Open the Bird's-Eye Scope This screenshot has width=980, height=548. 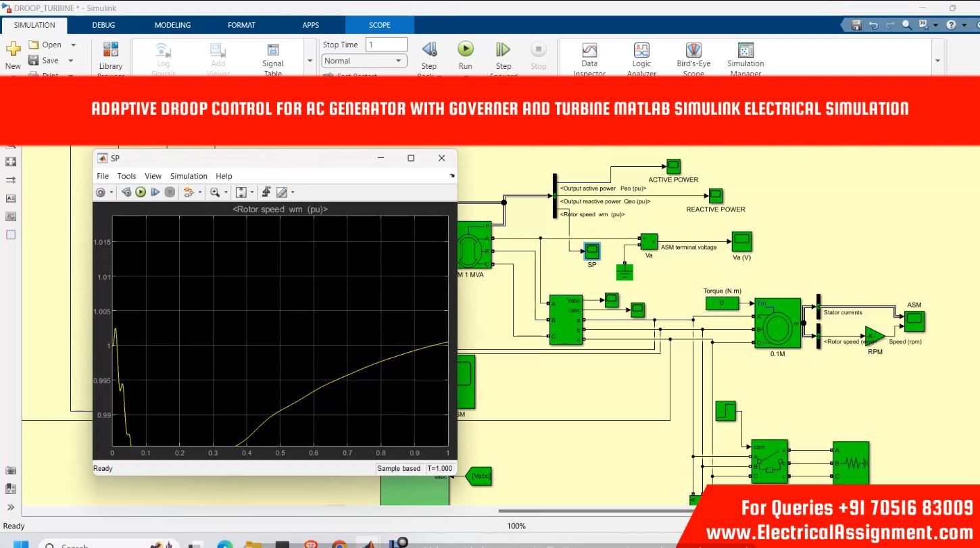pos(693,51)
